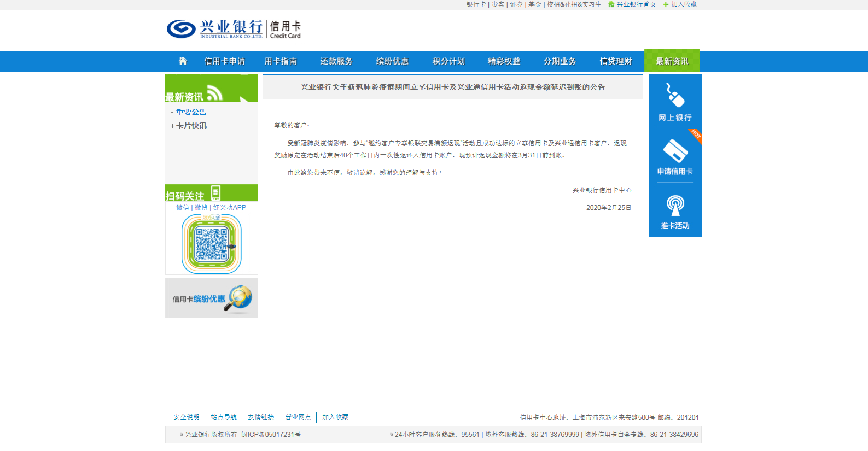Viewport: 868px width, 451px height.
Task: Open the 信用卡申请 menu
Action: (224, 61)
